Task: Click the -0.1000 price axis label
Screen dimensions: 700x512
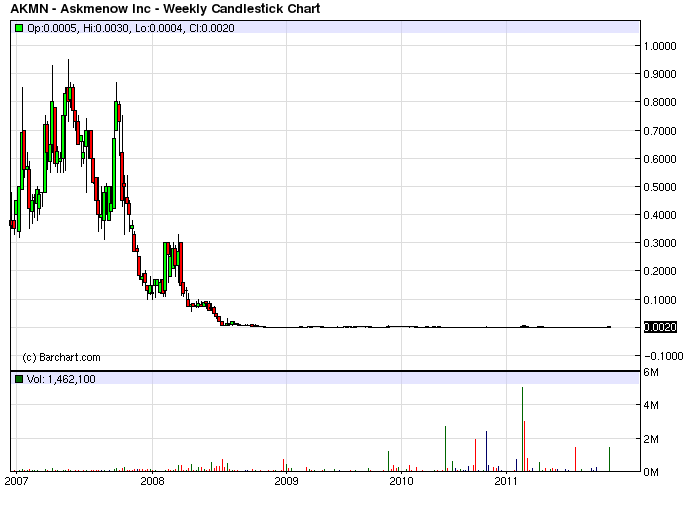Action: (663, 356)
